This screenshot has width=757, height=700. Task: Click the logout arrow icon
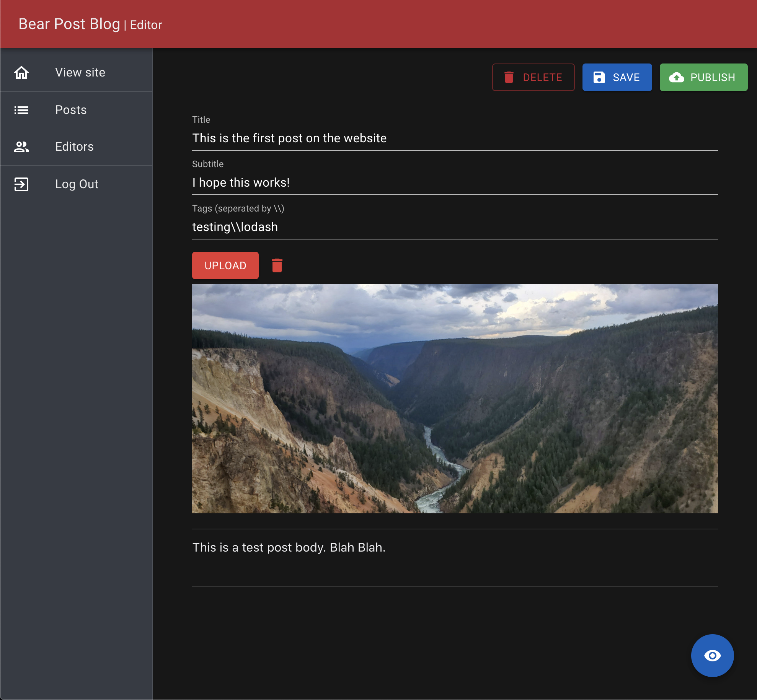21,184
